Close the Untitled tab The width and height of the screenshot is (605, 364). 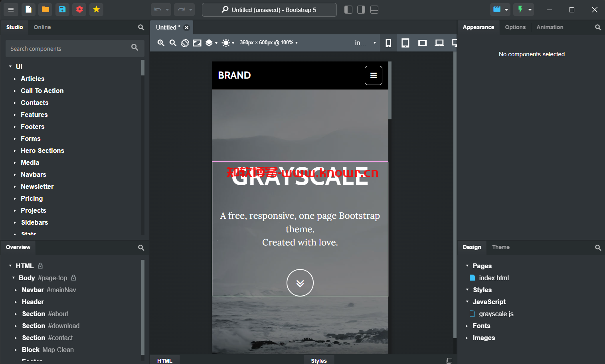186,28
